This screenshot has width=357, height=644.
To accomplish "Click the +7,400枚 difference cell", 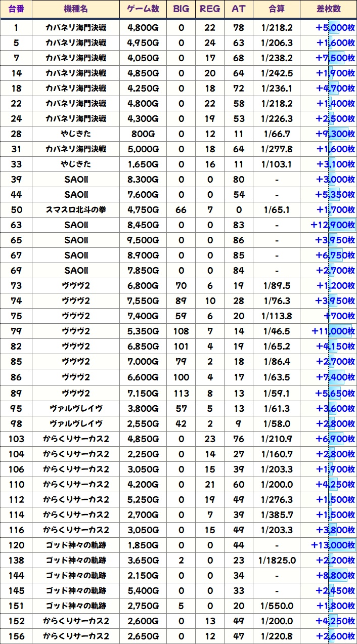I will click(329, 377).
